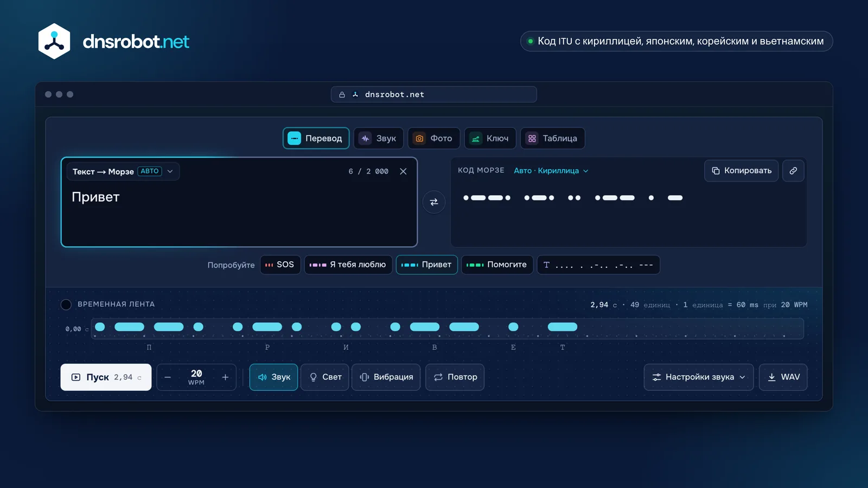The image size is (868, 488).
Task: Download the WAV audio file
Action: pos(783,377)
